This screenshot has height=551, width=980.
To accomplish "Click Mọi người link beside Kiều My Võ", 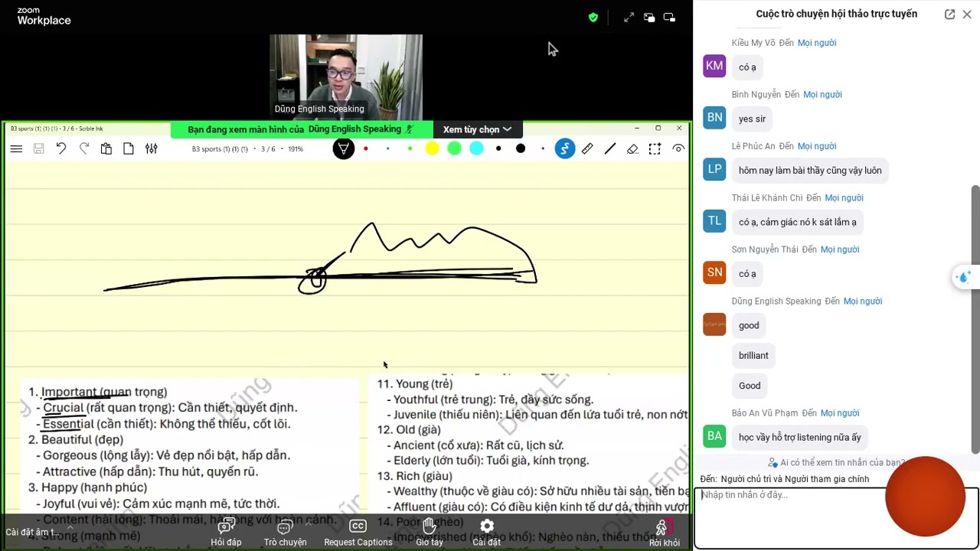I will point(817,43).
